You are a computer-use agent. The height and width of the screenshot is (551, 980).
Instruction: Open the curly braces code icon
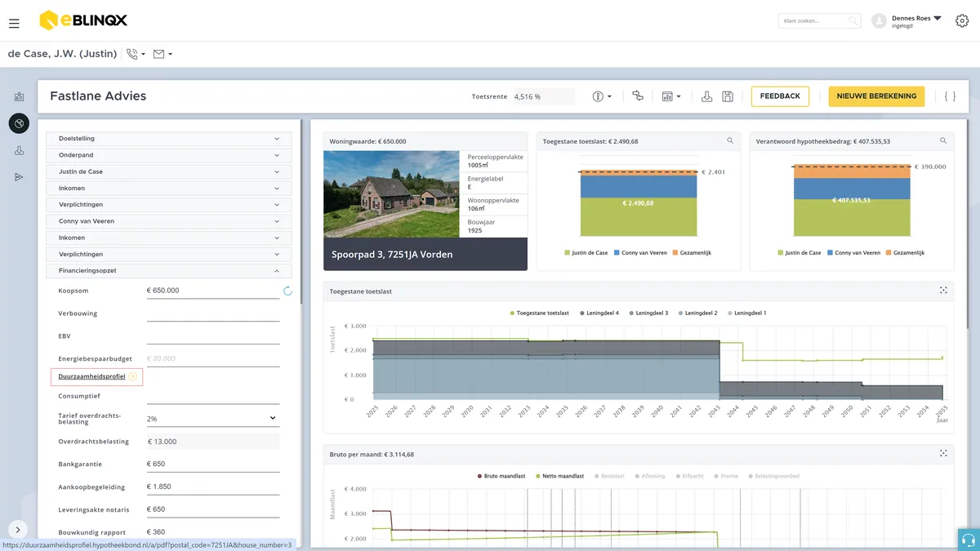click(x=950, y=96)
